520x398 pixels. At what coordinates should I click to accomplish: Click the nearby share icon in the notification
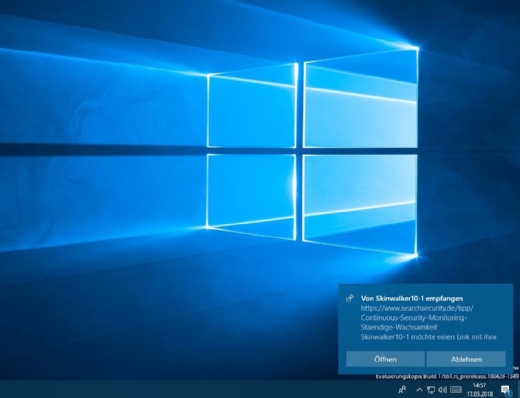[350, 298]
